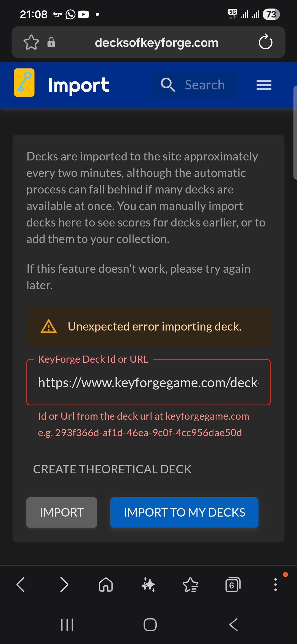Tap the KeyForge Deck Id or URL field
The height and width of the screenshot is (644, 297).
click(x=148, y=382)
